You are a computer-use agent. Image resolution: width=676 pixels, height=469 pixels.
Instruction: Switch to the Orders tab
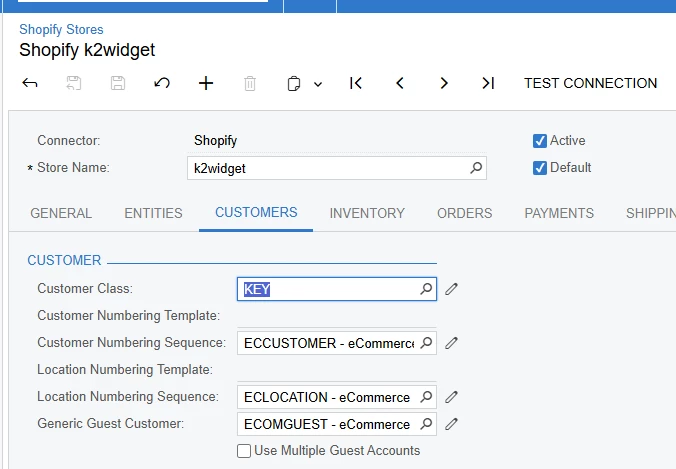[464, 213]
